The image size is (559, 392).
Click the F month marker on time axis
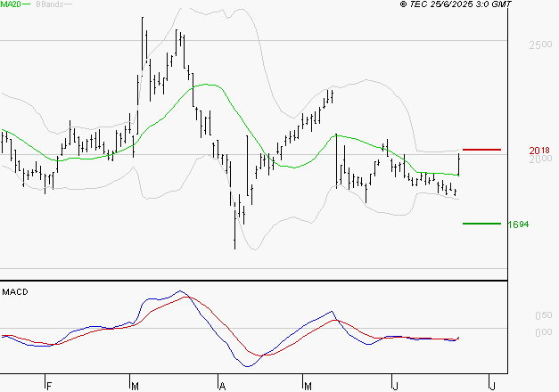[x=49, y=387]
